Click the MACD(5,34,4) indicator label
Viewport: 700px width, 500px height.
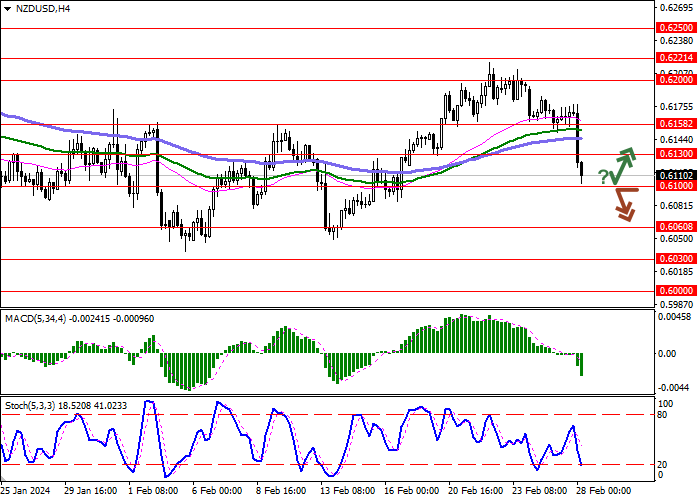(36, 319)
